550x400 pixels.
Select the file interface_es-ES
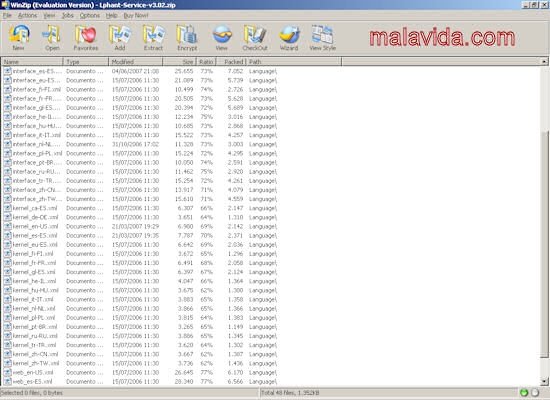(37, 71)
